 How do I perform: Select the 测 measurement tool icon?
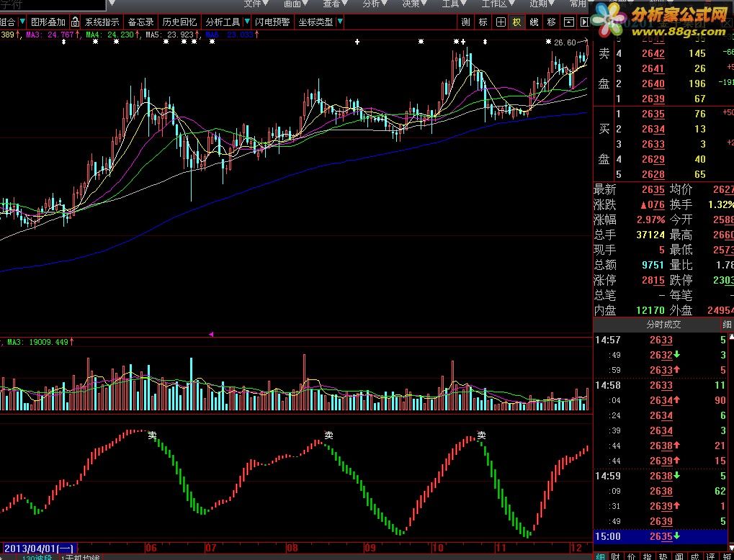(465, 22)
